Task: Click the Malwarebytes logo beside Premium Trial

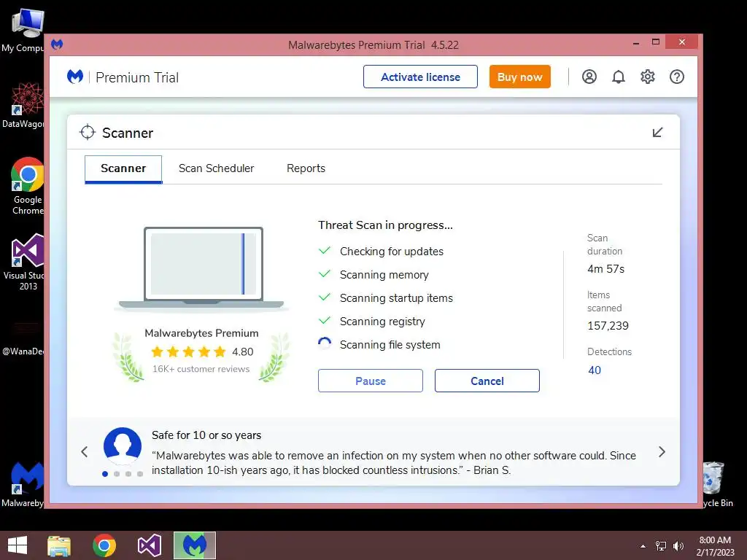Action: (x=75, y=77)
